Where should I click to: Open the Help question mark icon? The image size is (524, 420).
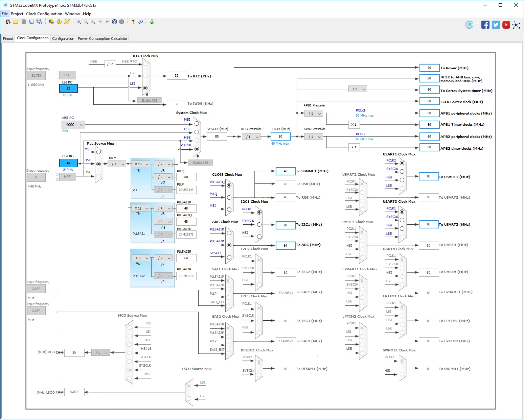(x=133, y=22)
